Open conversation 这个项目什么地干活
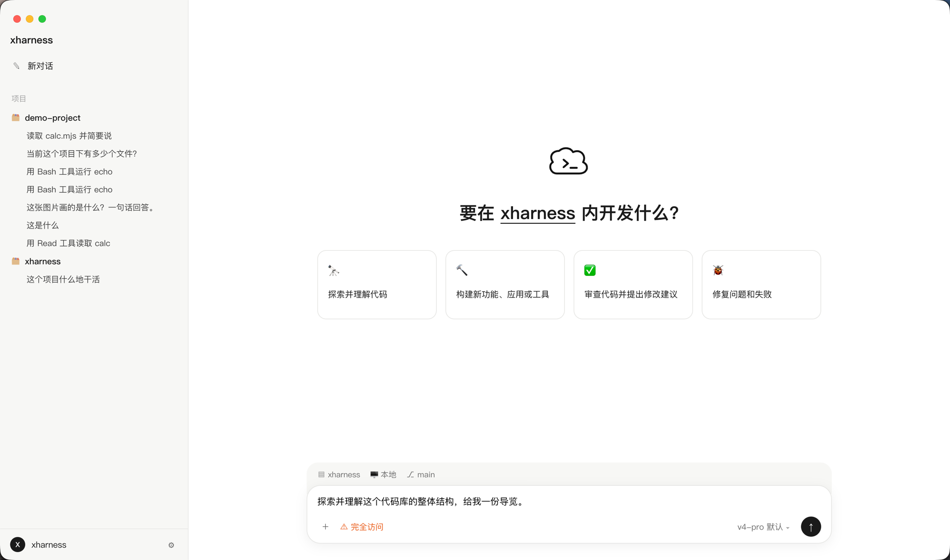 point(63,279)
